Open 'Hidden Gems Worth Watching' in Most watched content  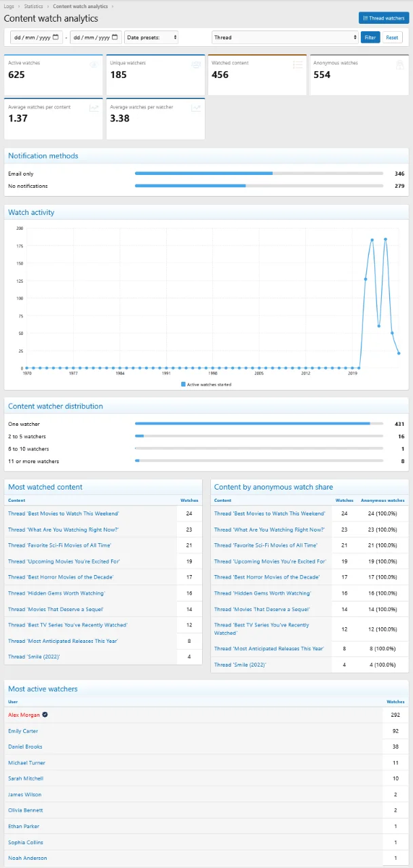(56, 593)
